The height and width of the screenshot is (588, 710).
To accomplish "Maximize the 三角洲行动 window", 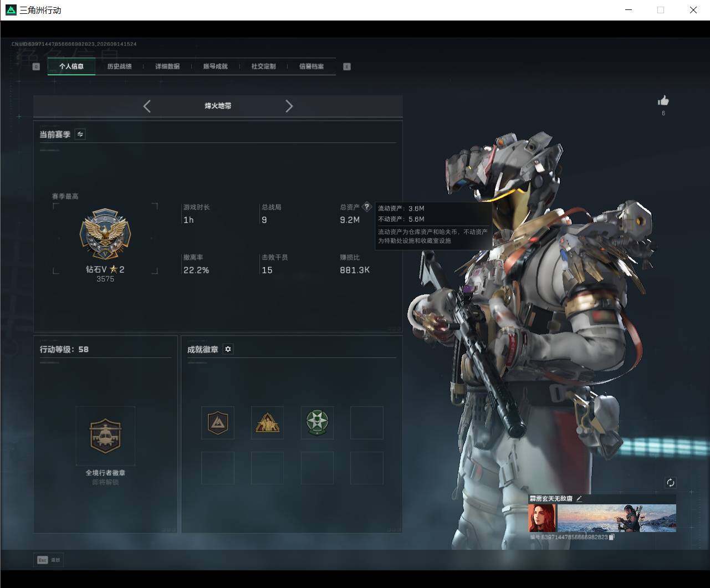I will [x=661, y=10].
